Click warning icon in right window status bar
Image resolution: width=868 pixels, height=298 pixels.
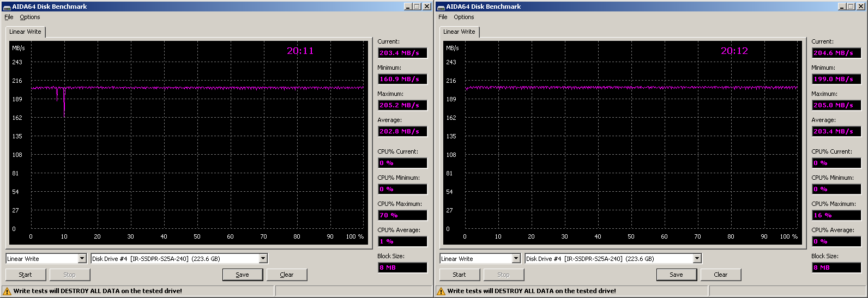click(441, 291)
